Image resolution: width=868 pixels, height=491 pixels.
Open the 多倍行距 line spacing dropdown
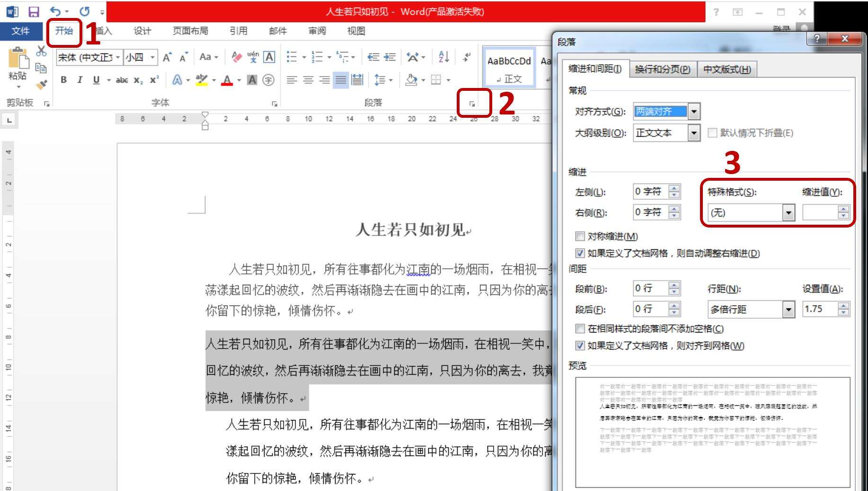788,309
